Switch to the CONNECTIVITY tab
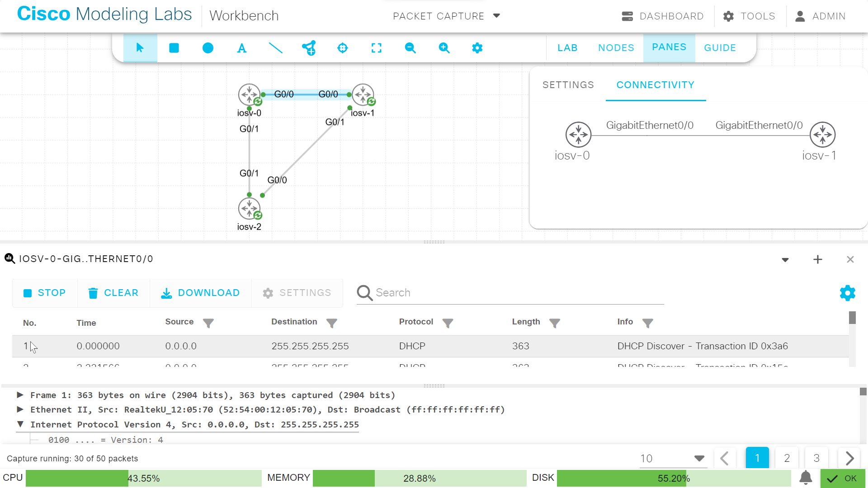The width and height of the screenshot is (868, 488). coord(656,85)
